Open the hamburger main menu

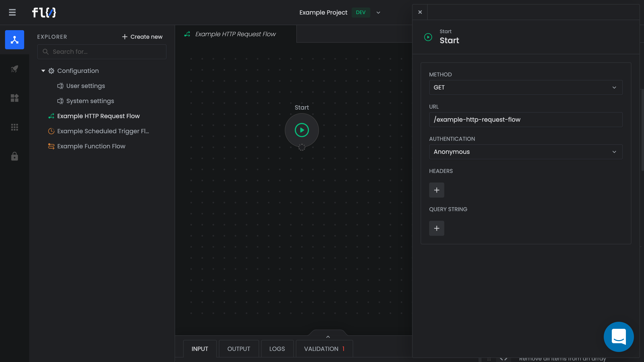tap(12, 12)
